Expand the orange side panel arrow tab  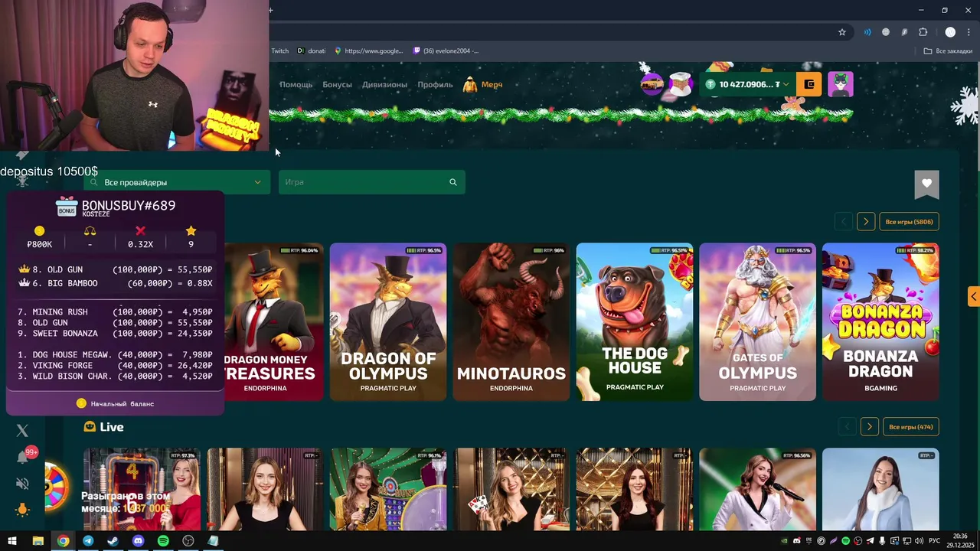pyautogui.click(x=973, y=296)
